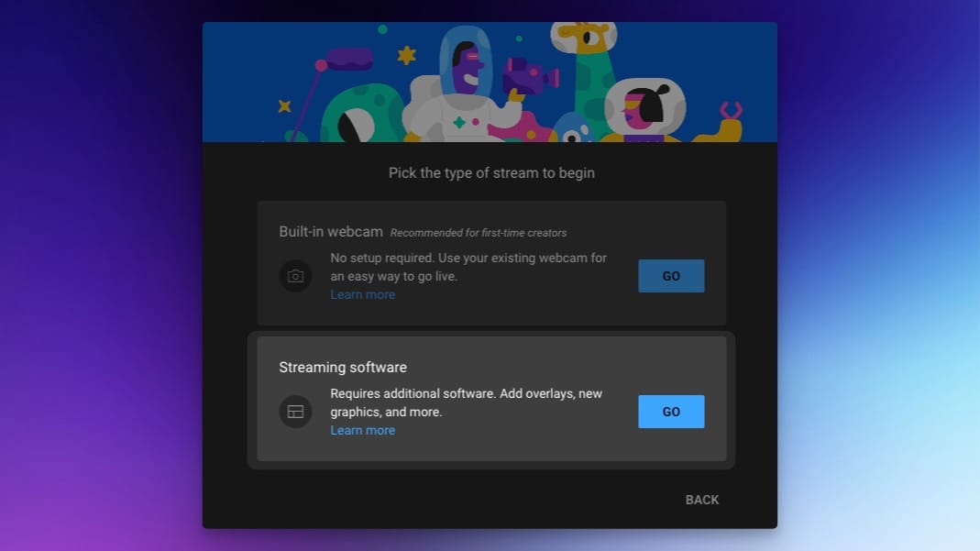Click the Built-in webcam heading
Screen dimensions: 980x551
[x=330, y=231]
